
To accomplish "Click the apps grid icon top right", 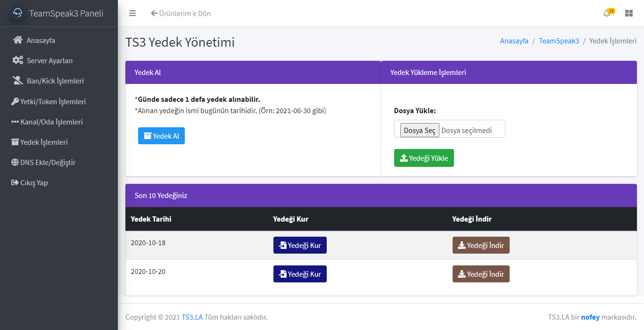I will pos(629,13).
